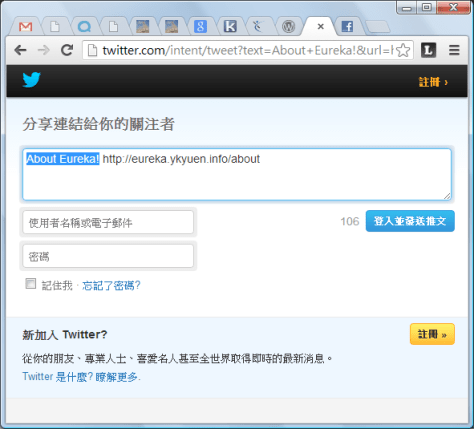Click the 106 character counter
The width and height of the screenshot is (474, 429).
pos(350,221)
